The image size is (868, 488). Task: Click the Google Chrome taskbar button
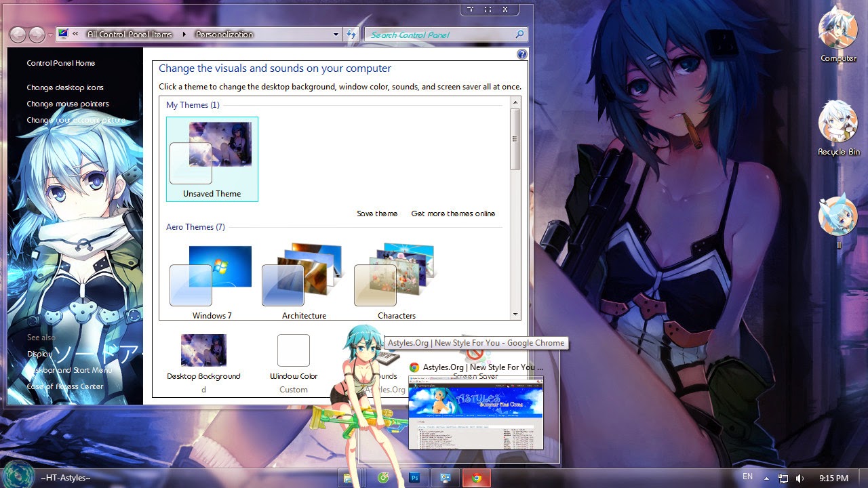click(477, 478)
